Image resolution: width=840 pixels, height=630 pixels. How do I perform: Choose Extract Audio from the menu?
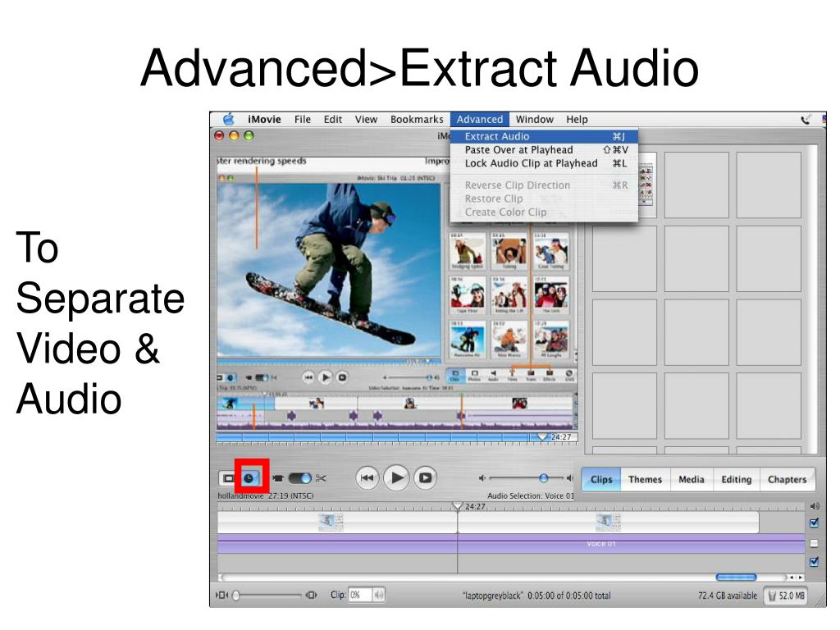(545, 136)
